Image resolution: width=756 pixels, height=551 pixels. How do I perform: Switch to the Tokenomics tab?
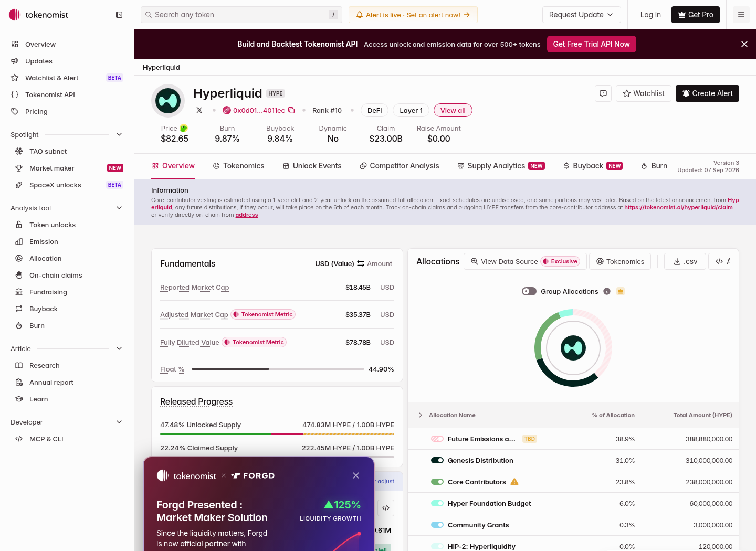238,166
